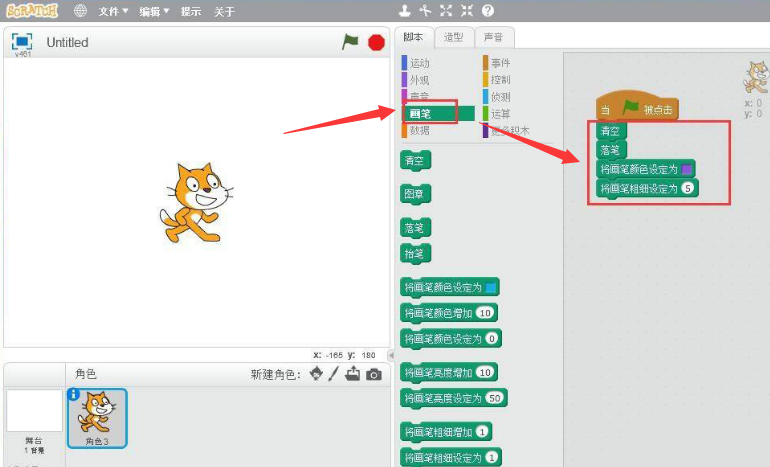The height and width of the screenshot is (467, 770).
Task: Click the block help question icon
Action: point(488,10)
